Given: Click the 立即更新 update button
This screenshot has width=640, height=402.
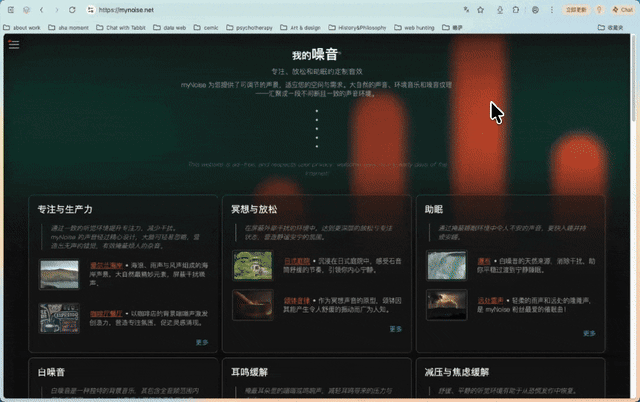Looking at the screenshot, I should coord(576,10).
